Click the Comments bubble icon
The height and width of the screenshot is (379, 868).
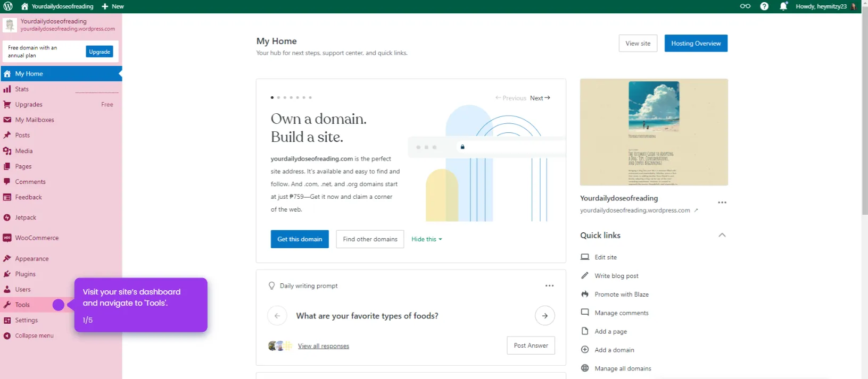(7, 182)
